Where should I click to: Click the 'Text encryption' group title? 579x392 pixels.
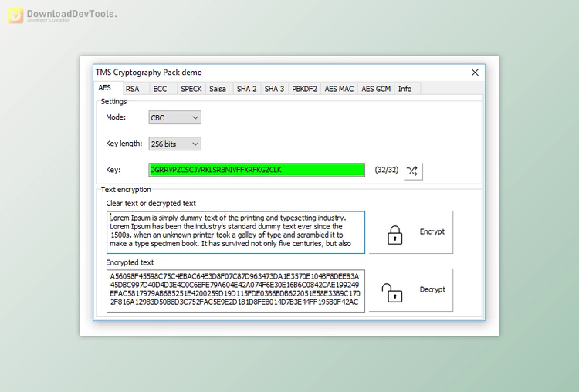coord(126,190)
